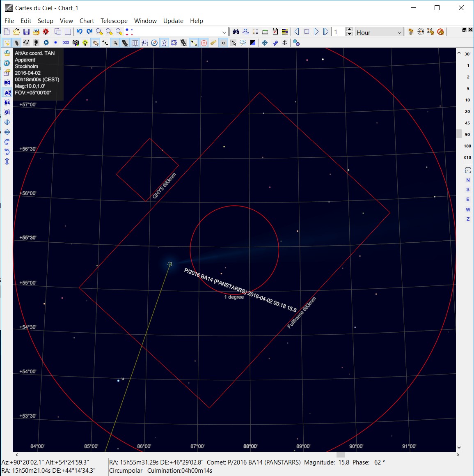Click the telescope slew target icon
474x476 pixels.
[x=421, y=32]
